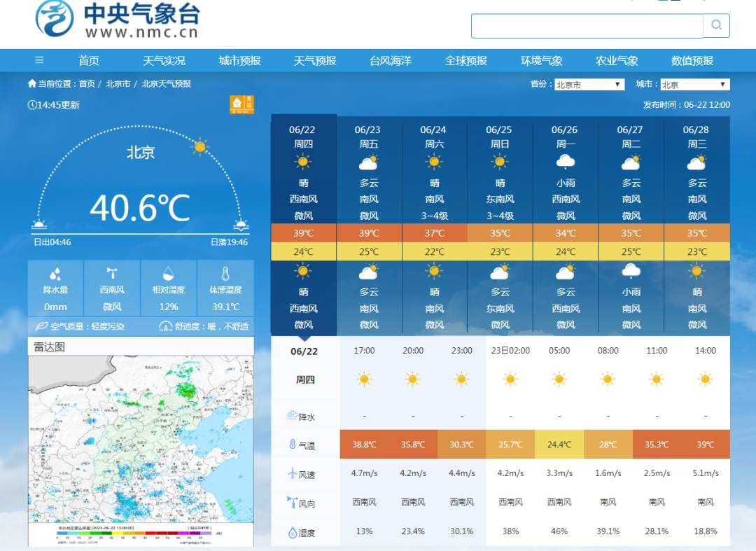This screenshot has width=756, height=551.
Task: Click the relative humidity droplet icon
Action: point(168,274)
